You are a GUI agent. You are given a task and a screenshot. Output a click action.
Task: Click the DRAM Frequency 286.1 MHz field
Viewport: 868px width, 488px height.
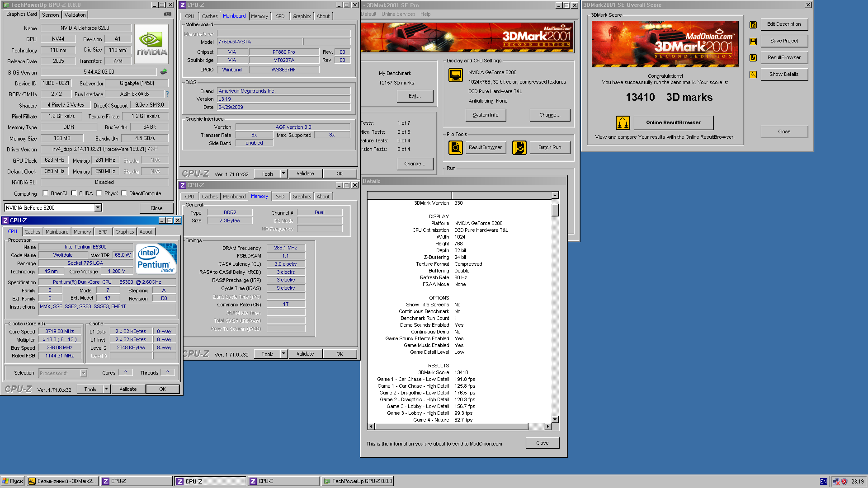(x=286, y=248)
